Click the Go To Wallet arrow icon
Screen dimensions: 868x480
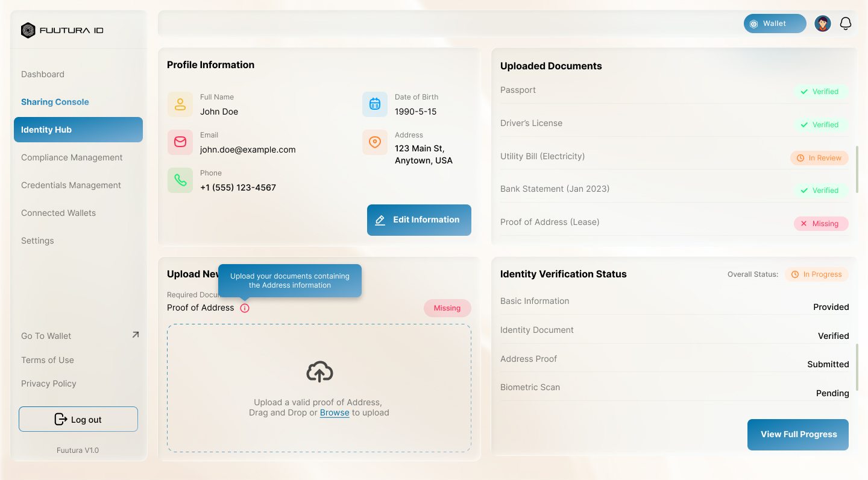point(136,335)
